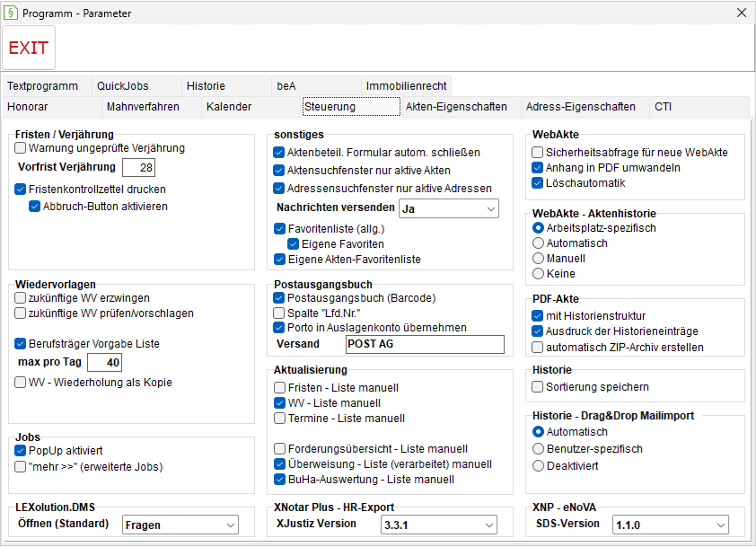Select the Steuerung tab
This screenshot has height=547, width=756.
pyautogui.click(x=351, y=107)
